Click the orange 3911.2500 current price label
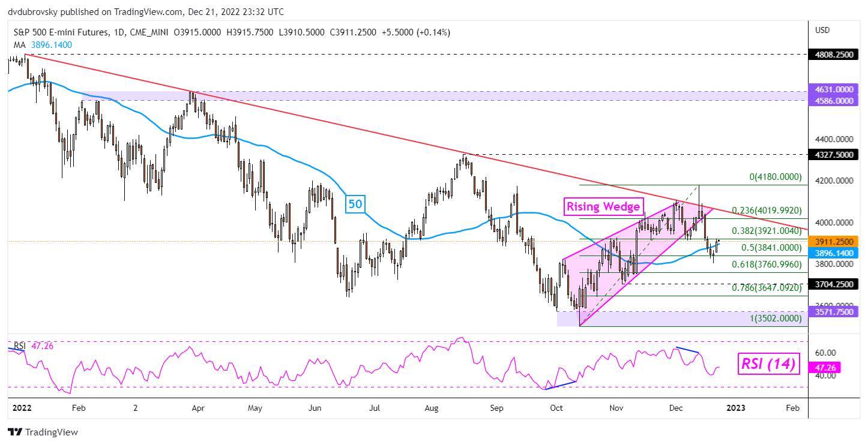Image resolution: width=868 pixels, height=445 pixels. [834, 241]
